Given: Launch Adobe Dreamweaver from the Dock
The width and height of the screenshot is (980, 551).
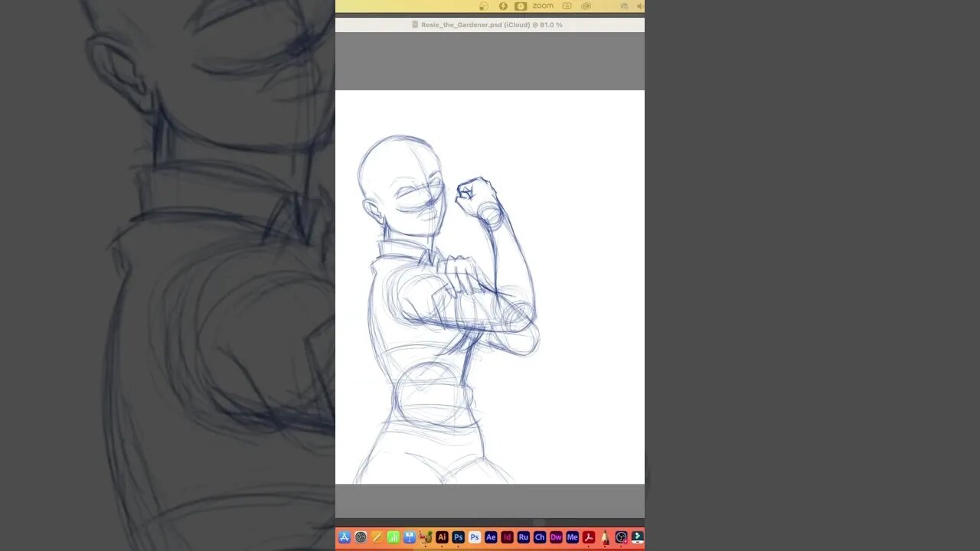Looking at the screenshot, I should click(556, 537).
